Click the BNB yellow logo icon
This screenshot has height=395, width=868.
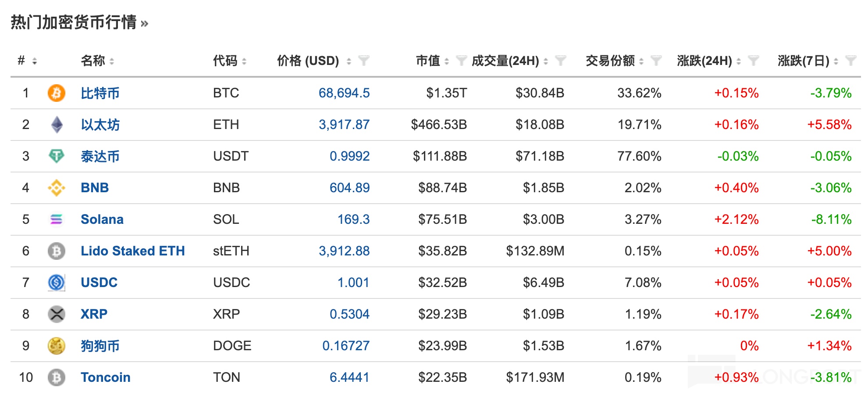coord(56,188)
